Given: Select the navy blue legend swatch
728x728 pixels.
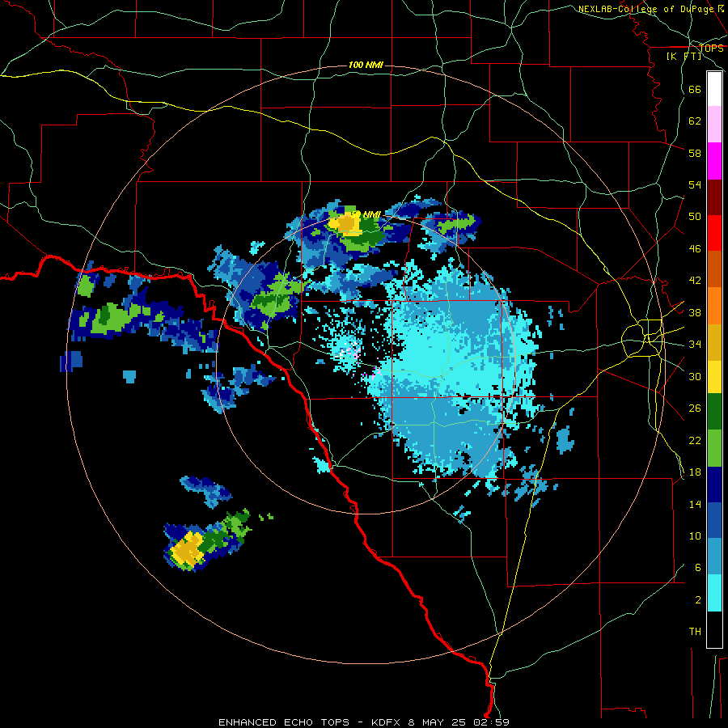Looking at the screenshot, I should (x=714, y=485).
